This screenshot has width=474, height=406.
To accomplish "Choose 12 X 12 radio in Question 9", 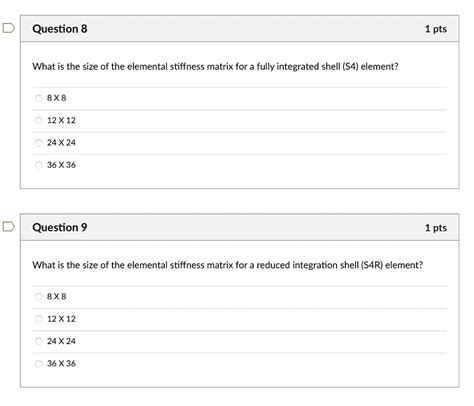I will [39, 319].
